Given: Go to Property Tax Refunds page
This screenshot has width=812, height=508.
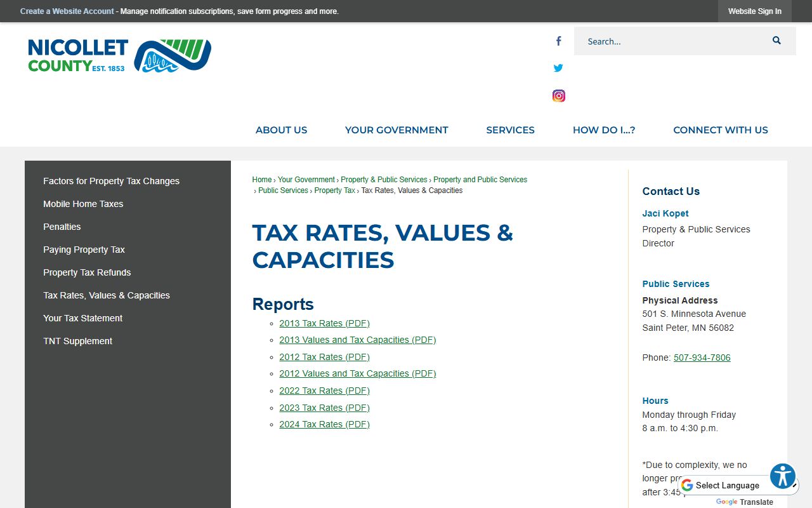Looking at the screenshot, I should (x=87, y=272).
